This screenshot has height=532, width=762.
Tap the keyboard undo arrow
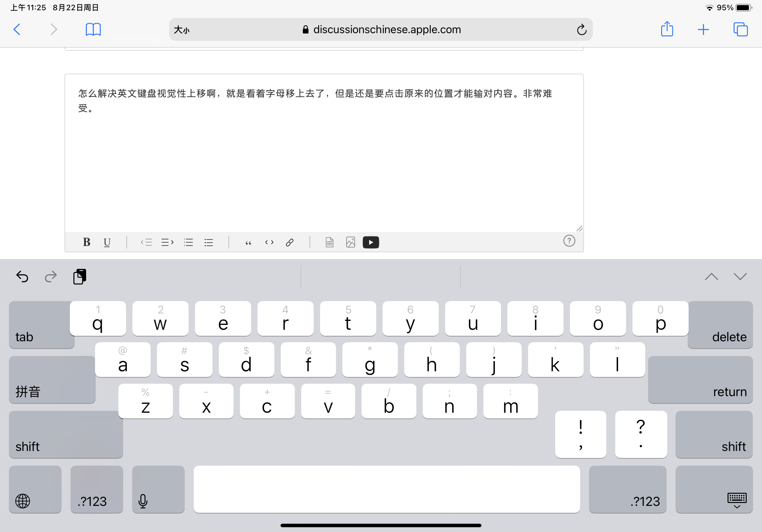[x=22, y=276]
